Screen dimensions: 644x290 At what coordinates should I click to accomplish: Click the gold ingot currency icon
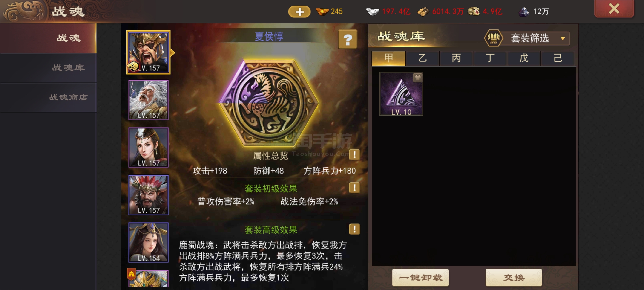(x=322, y=12)
